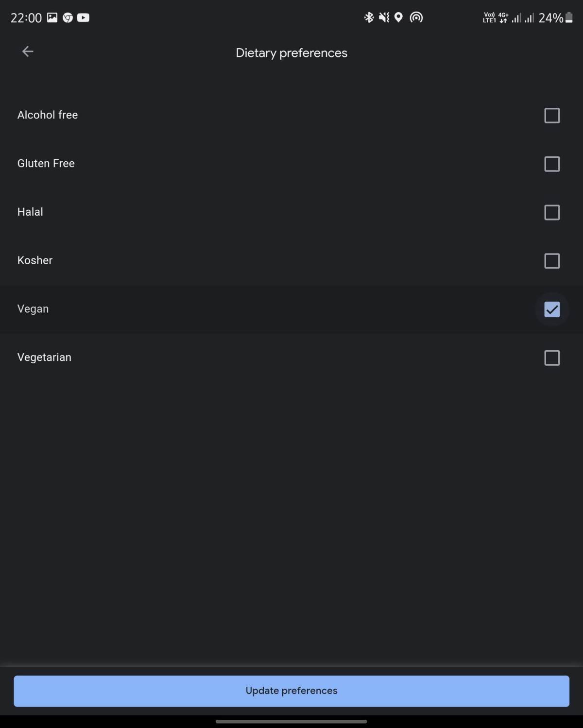Uncheck the Vegan checkbox

pos(552,310)
